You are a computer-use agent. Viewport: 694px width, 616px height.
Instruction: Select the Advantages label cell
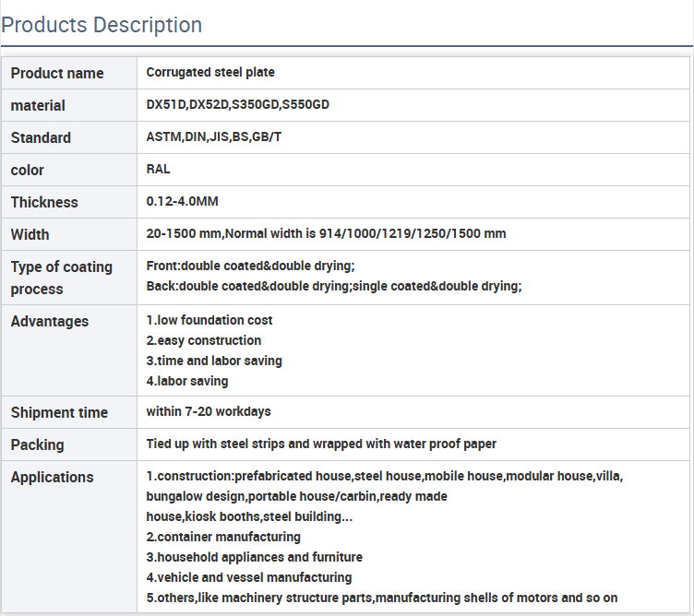click(x=69, y=350)
